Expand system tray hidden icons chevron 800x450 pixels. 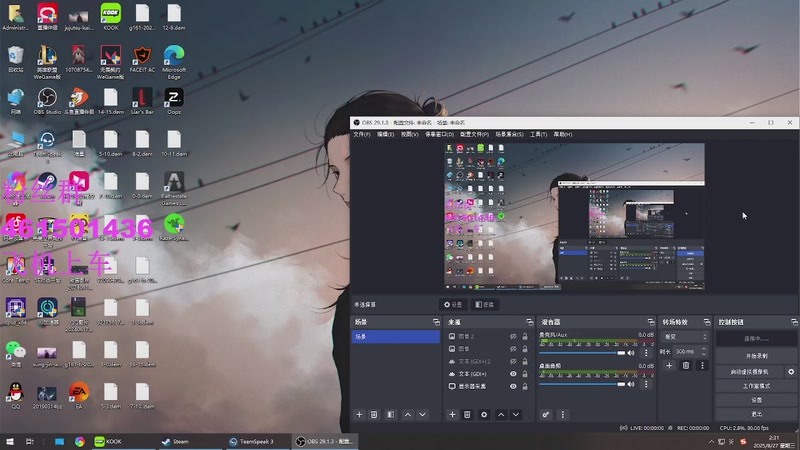tap(711, 441)
